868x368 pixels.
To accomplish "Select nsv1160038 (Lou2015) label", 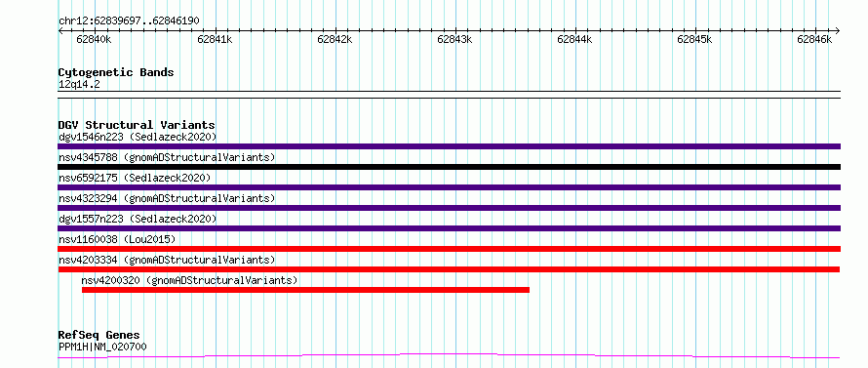I will 117,239.
